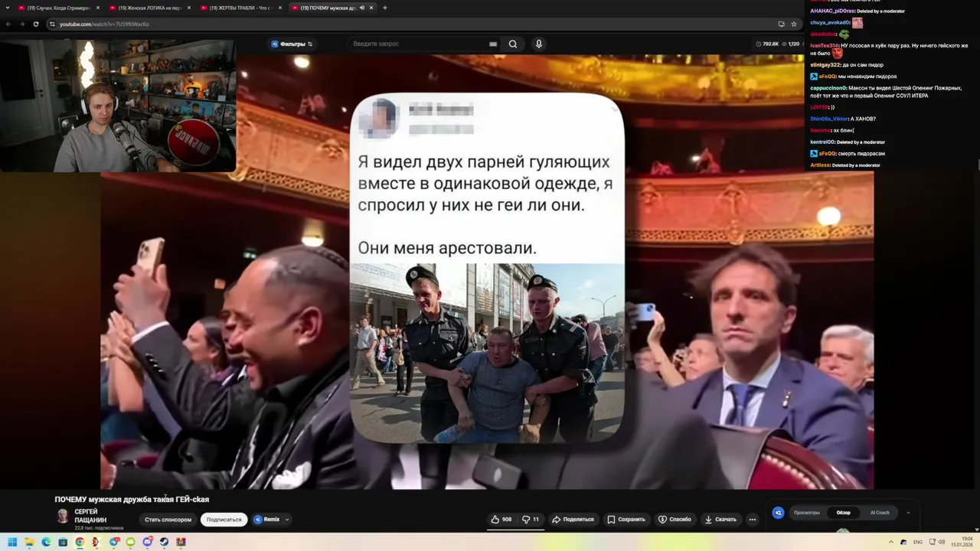Image resolution: width=980 pixels, height=551 pixels.
Task: Click the blue icon beside Просмотры tab
Action: [x=778, y=513]
